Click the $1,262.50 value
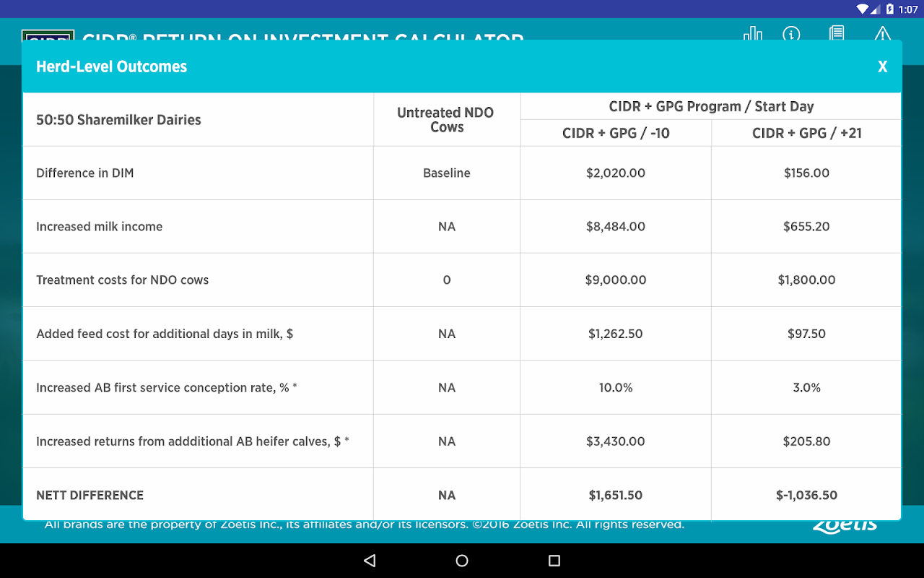The width and height of the screenshot is (924, 578). (x=616, y=334)
